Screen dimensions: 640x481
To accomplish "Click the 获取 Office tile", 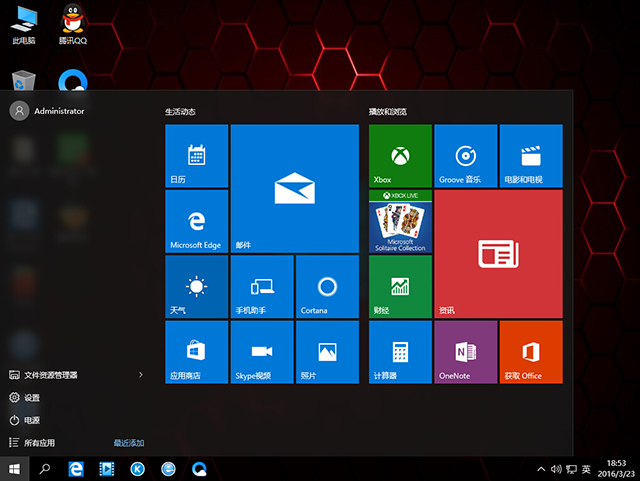I will (530, 351).
